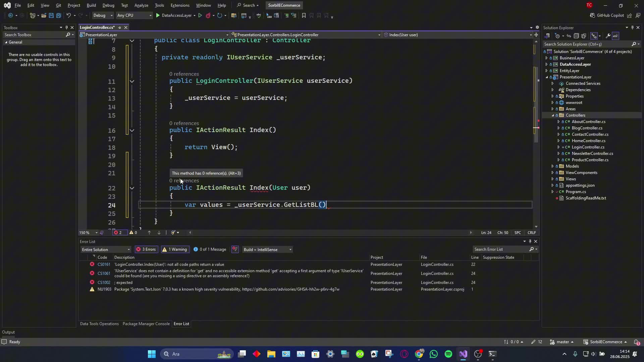Click the Start Without Debugging icon
The height and width of the screenshot is (362, 644).
[x=200, y=15]
